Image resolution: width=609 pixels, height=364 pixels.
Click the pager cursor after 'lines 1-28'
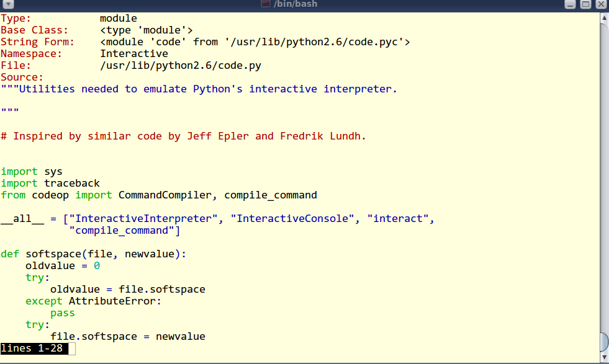point(72,348)
